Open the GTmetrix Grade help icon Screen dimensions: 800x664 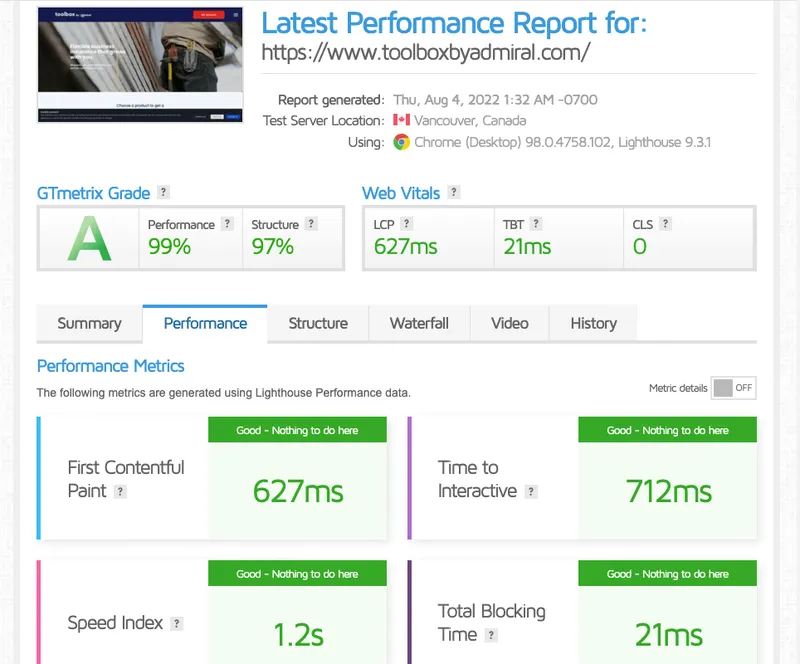163,192
